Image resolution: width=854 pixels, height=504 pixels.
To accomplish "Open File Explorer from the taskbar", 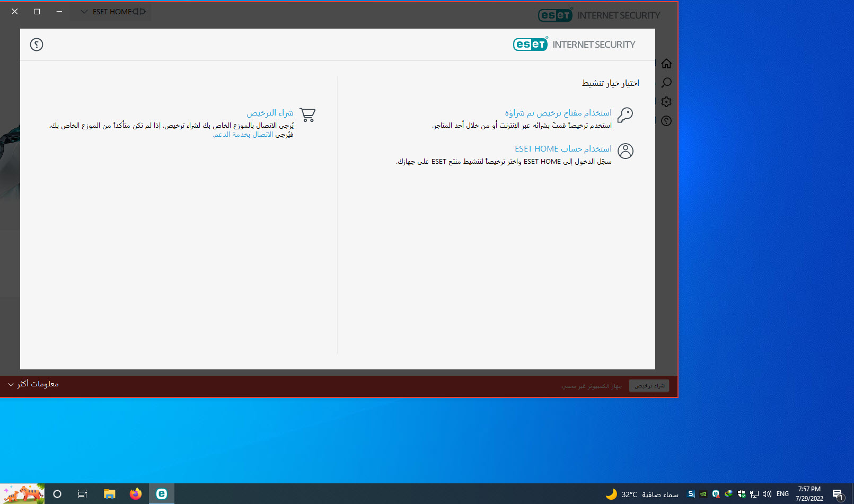I will click(110, 494).
